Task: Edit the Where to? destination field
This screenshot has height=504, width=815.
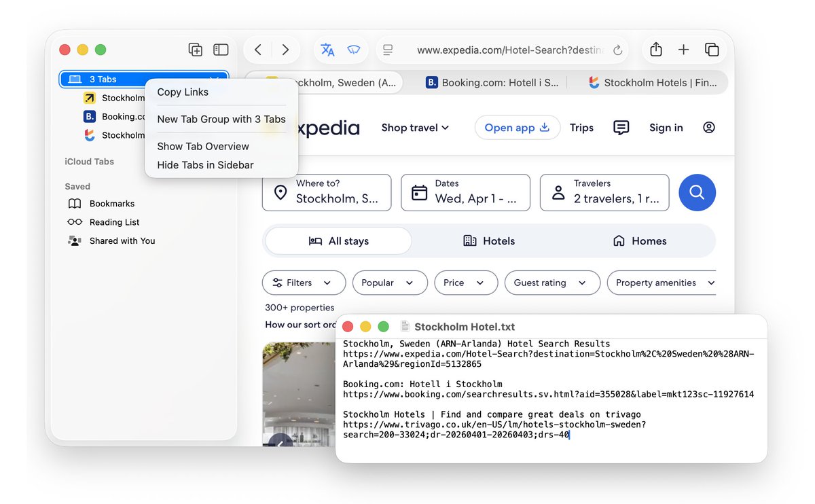Action: [327, 192]
